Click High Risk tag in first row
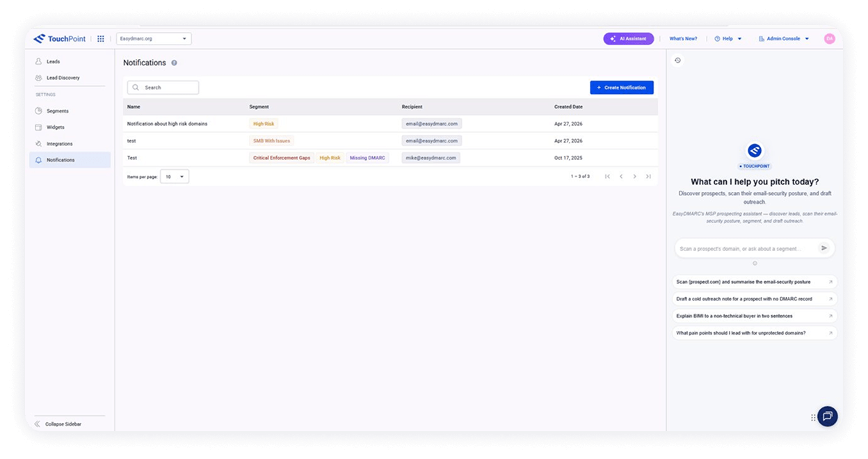 tap(264, 124)
